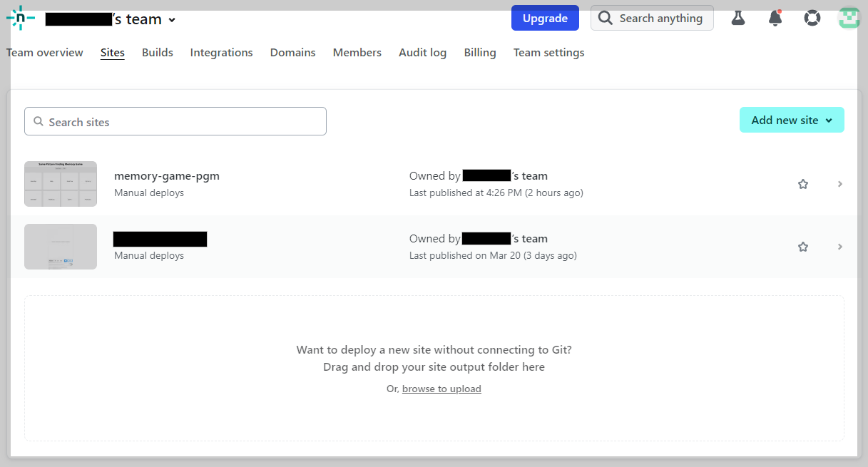The width and height of the screenshot is (868, 467).
Task: Star the site published Mar 20
Action: pos(803,247)
